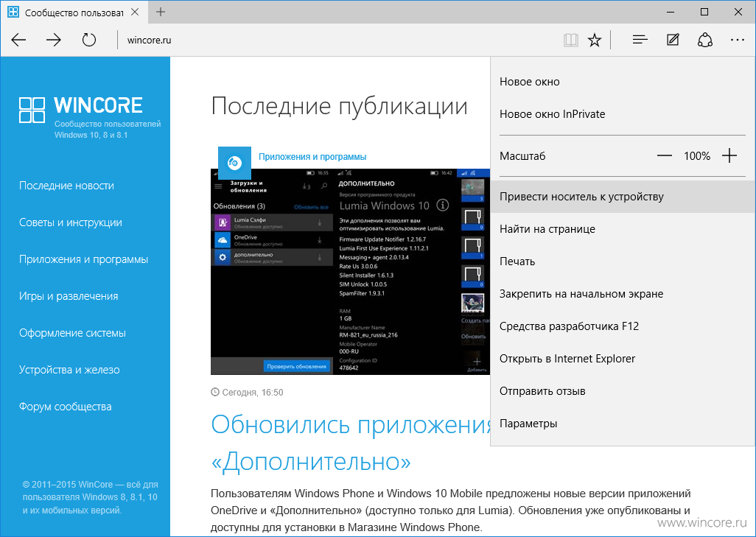756x537 pixels.
Task: Select the Сообщество пользоват browser tab
Action: tap(74, 12)
